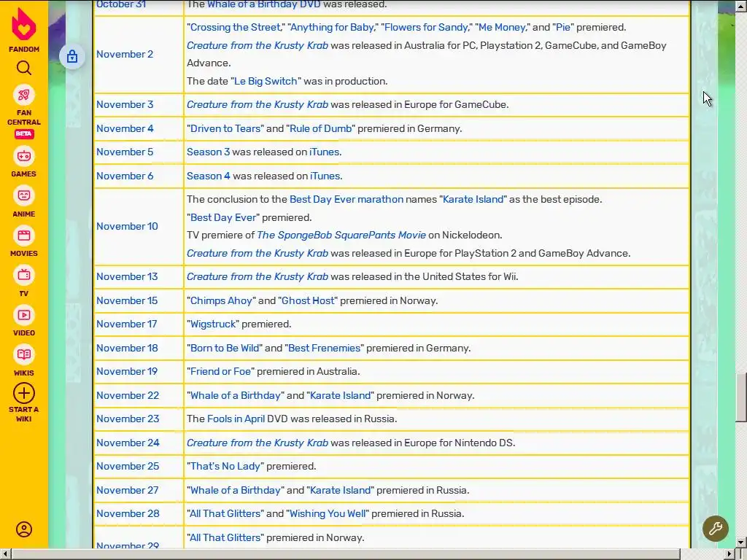Open the That's No Lady link
Viewport: 747px width, 560px height.
click(x=225, y=466)
